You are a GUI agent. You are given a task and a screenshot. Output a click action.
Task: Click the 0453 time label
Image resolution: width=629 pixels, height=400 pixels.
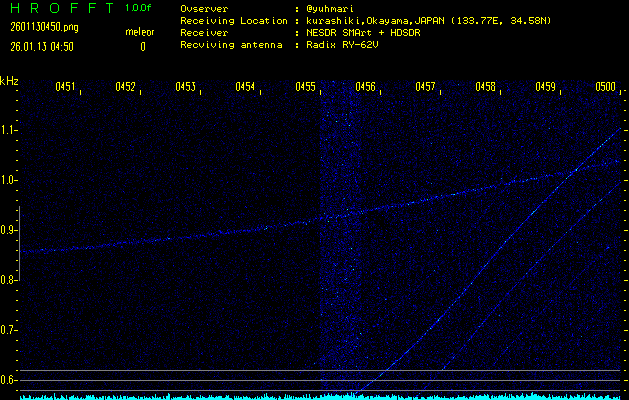tap(186, 87)
